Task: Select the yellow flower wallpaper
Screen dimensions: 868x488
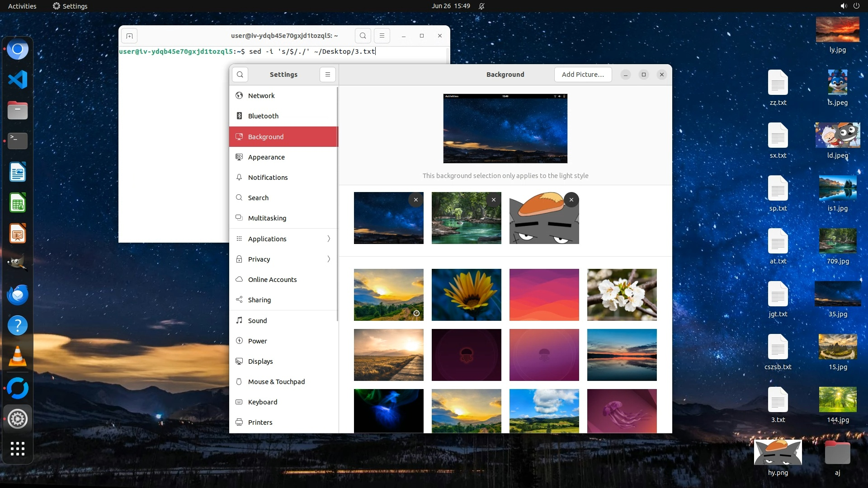Action: click(466, 295)
